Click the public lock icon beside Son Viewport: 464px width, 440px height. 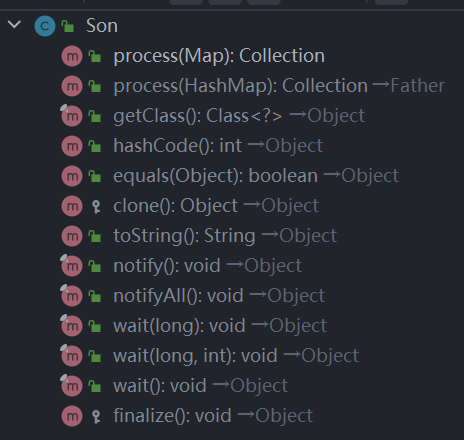click(x=68, y=26)
